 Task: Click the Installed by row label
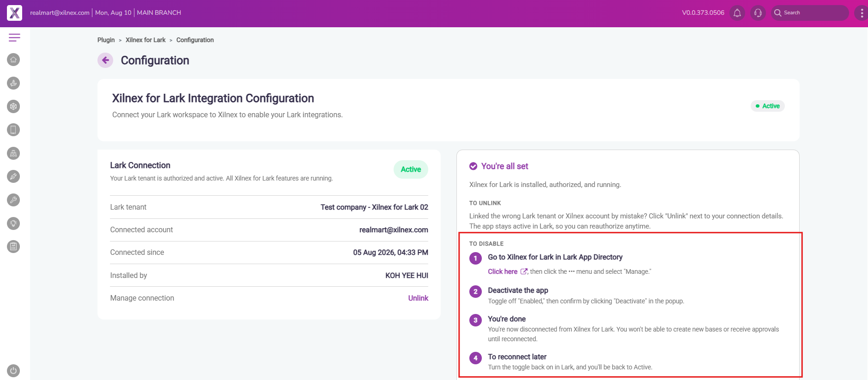click(x=128, y=276)
